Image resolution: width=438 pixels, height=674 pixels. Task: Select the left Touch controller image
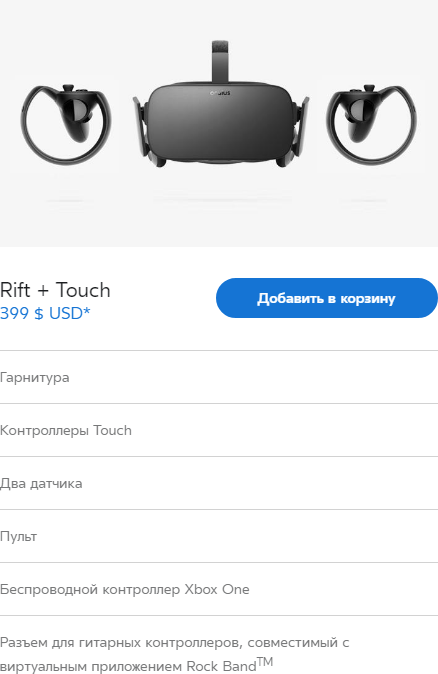[x=66, y=124]
